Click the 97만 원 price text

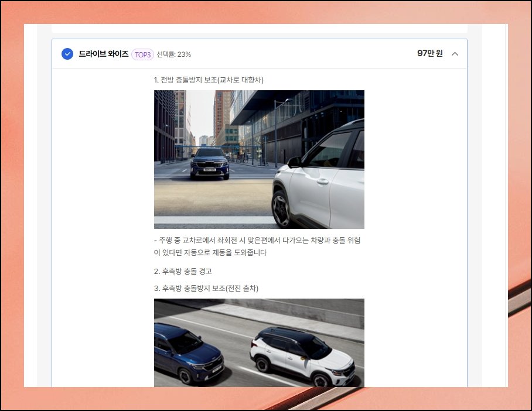pos(430,54)
